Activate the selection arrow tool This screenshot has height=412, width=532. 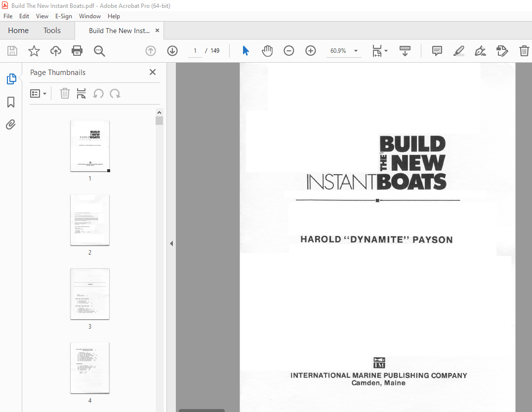pyautogui.click(x=246, y=51)
